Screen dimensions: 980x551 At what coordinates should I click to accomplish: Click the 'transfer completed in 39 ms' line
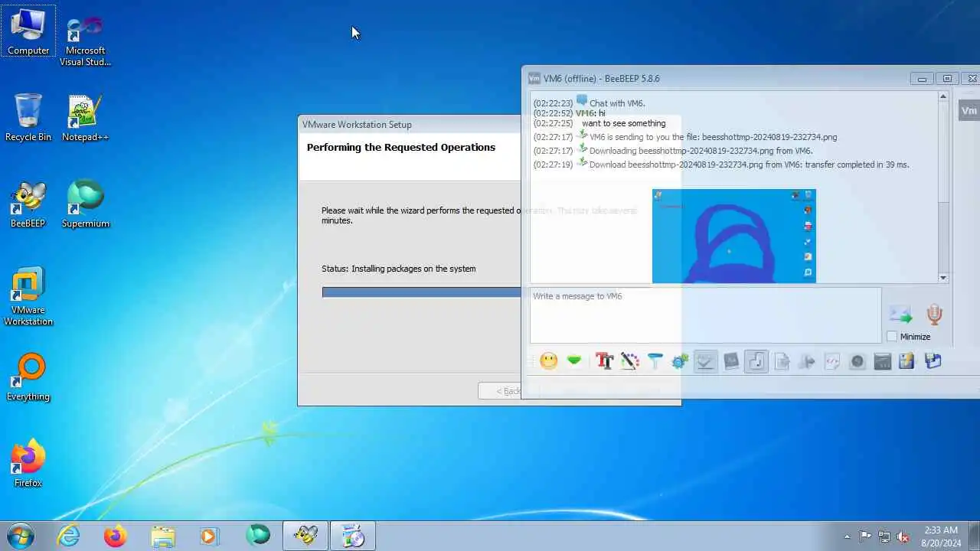tap(749, 165)
